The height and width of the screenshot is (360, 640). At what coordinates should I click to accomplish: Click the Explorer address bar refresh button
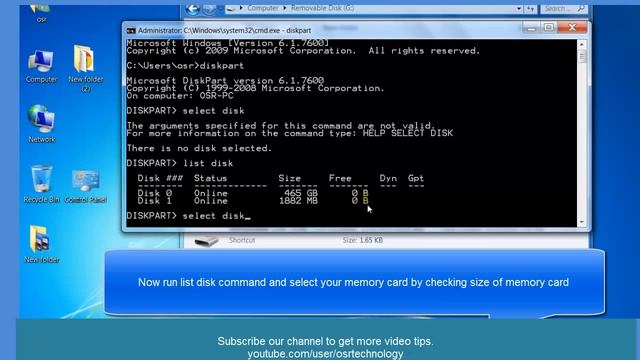[x=530, y=8]
